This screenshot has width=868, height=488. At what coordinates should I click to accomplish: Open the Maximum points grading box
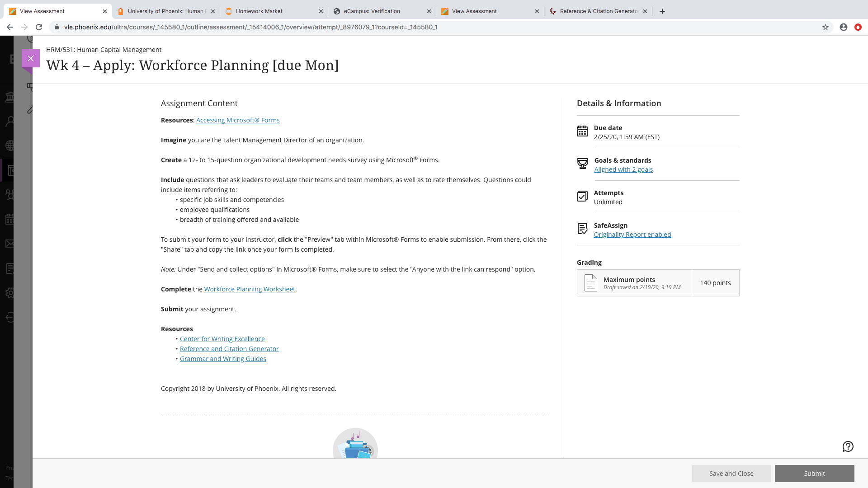(658, 283)
